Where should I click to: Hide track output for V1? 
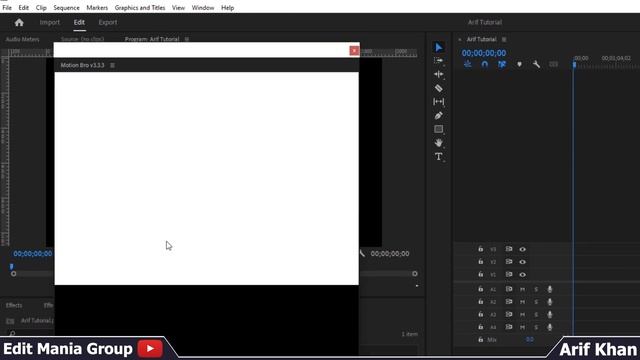tap(522, 274)
